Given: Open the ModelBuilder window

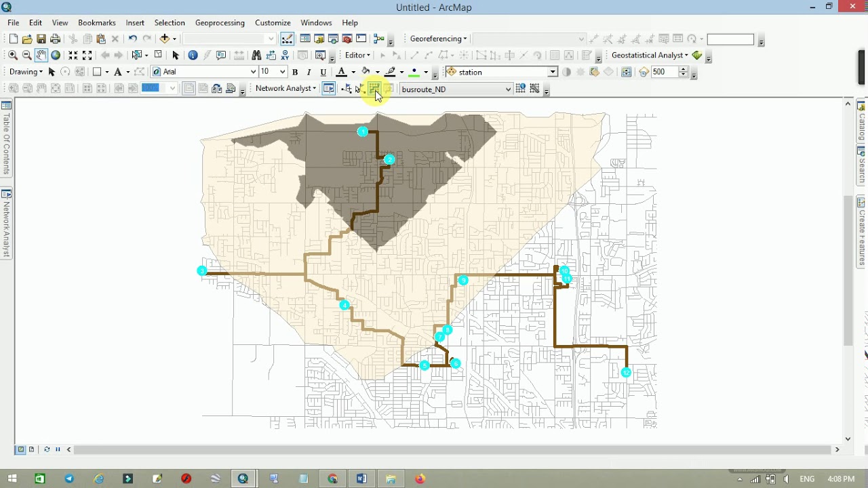Looking at the screenshot, I should [x=378, y=39].
